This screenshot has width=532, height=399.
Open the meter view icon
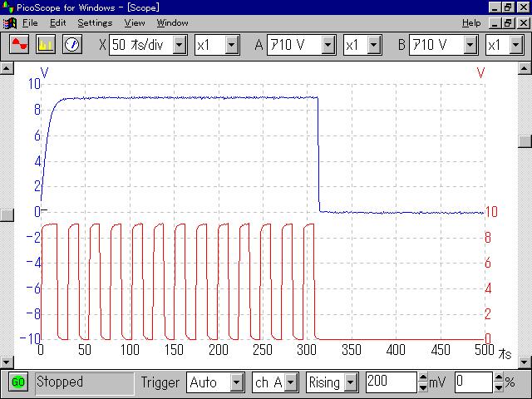coord(72,44)
